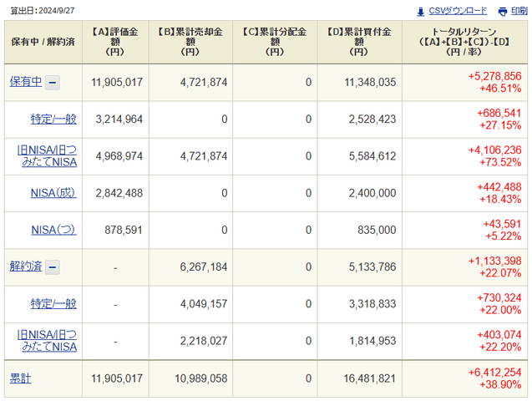Viewport: 532px width, 401px height.
Task: Open 特定/一般 under 保有中
Action: (53, 119)
